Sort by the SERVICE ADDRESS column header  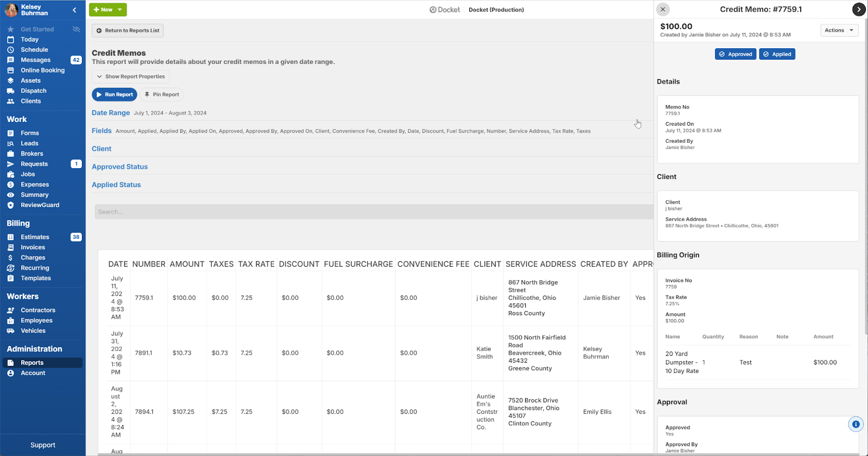541,264
